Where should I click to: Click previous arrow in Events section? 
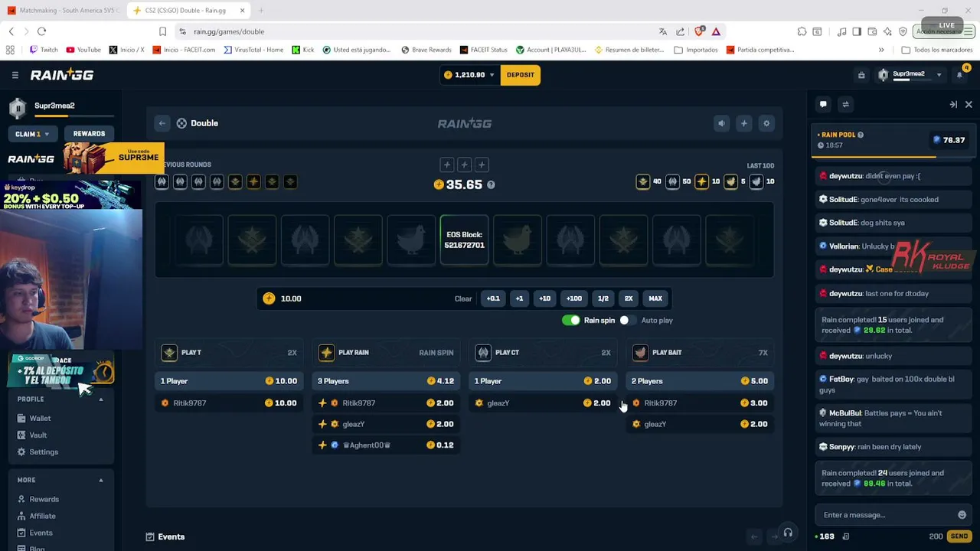coord(754,536)
